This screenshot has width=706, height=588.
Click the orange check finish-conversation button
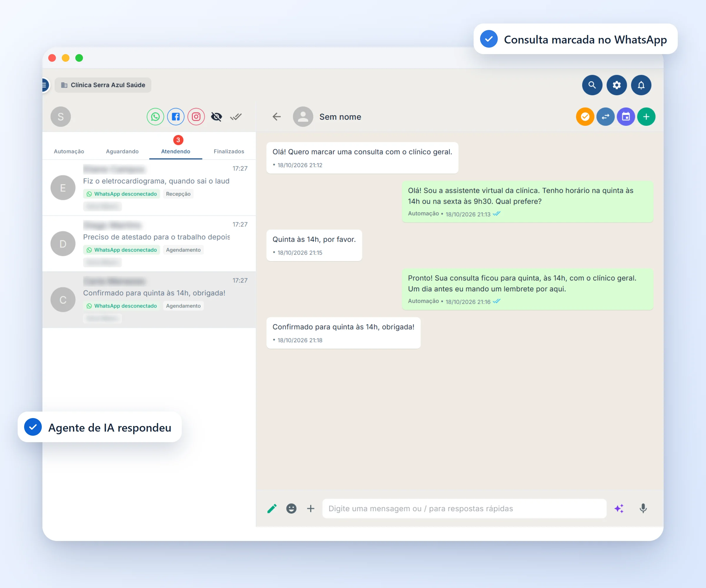[x=585, y=117]
